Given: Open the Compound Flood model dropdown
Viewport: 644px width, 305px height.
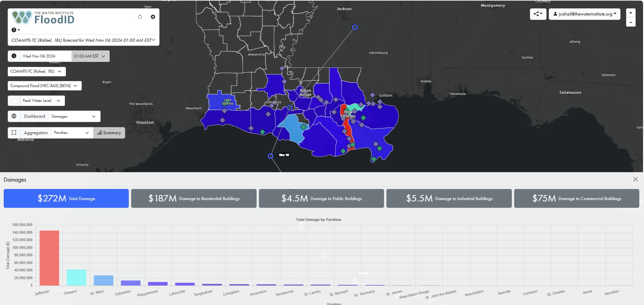Looking at the screenshot, I should 44,86.
